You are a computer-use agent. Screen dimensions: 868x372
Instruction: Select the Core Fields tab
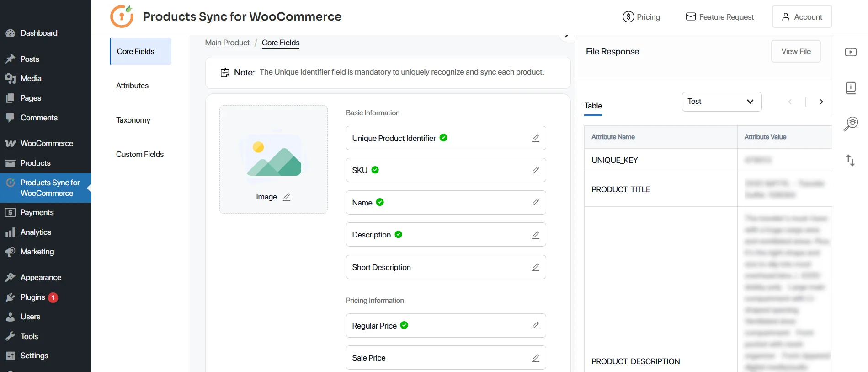(x=141, y=51)
